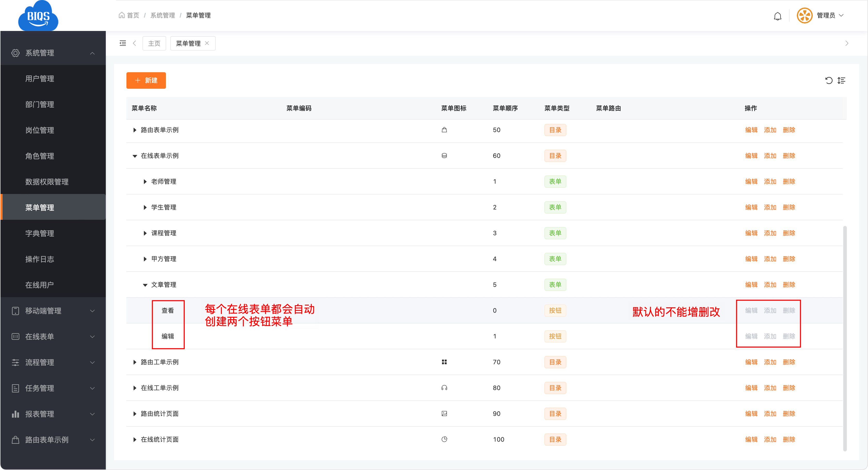Toggle sidebar collapse icon in tab bar
This screenshot has width=868, height=470.
pos(123,43)
